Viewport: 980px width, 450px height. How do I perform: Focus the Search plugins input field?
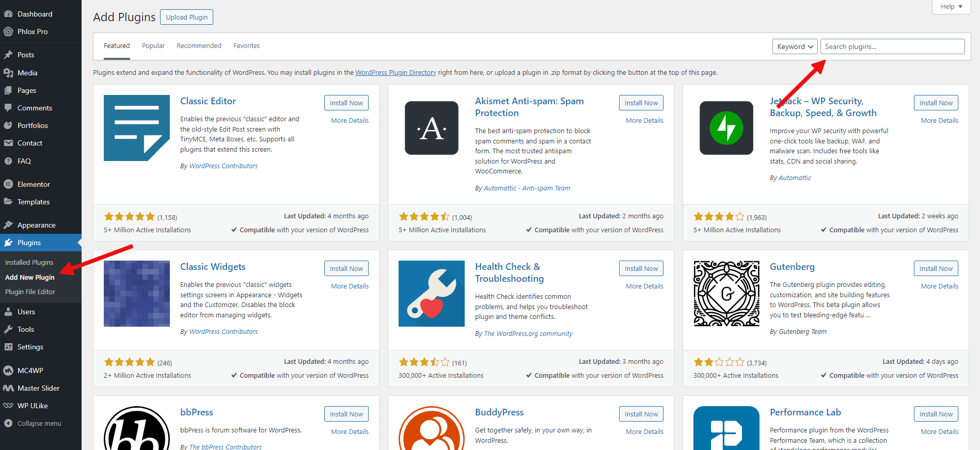click(892, 46)
